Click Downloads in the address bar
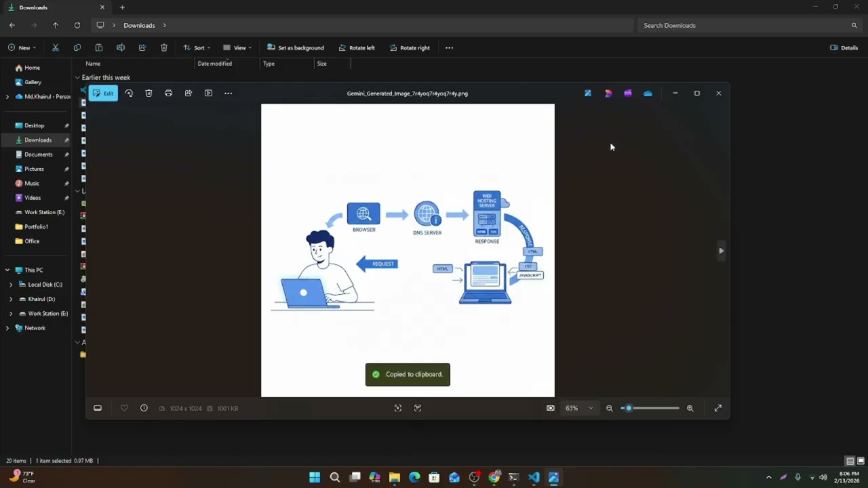The height and width of the screenshot is (488, 868). [139, 25]
